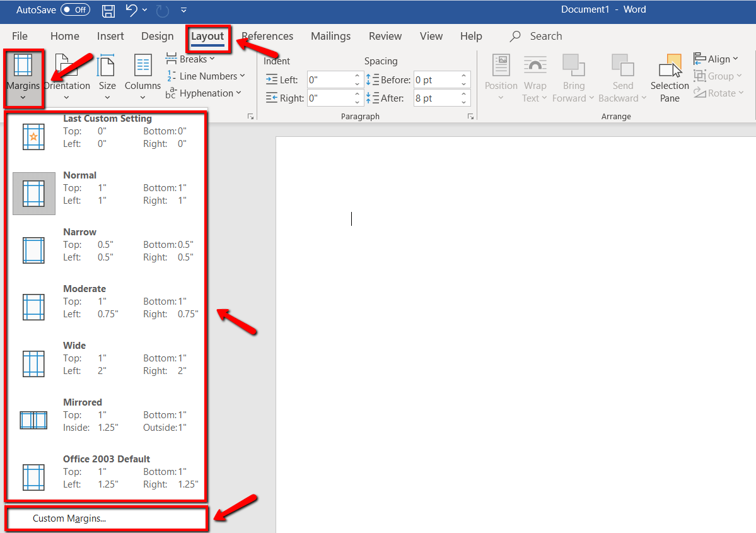Click the Size tool
756x533 pixels.
[107, 76]
